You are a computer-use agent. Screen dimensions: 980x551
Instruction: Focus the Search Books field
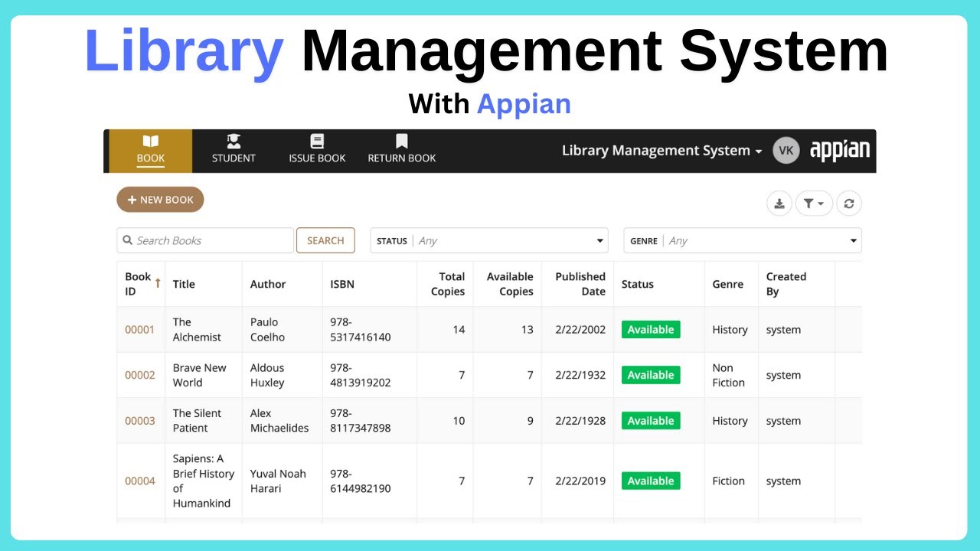click(205, 240)
